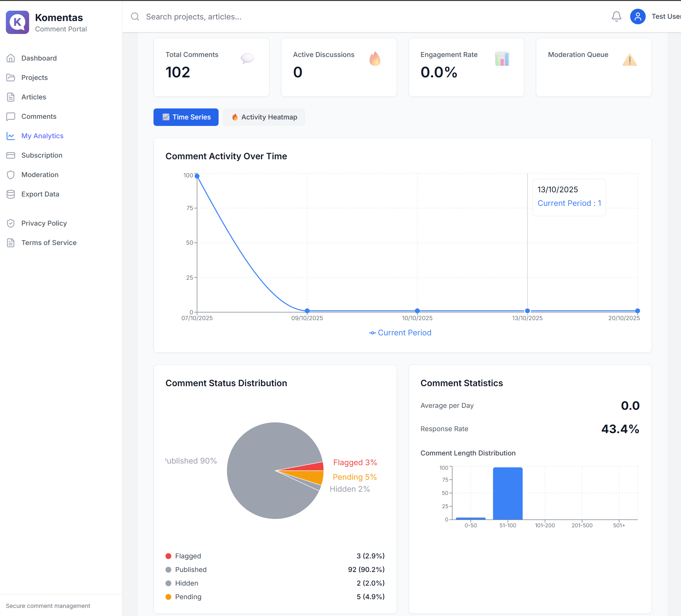Click the red Flagged pie slice

312,467
